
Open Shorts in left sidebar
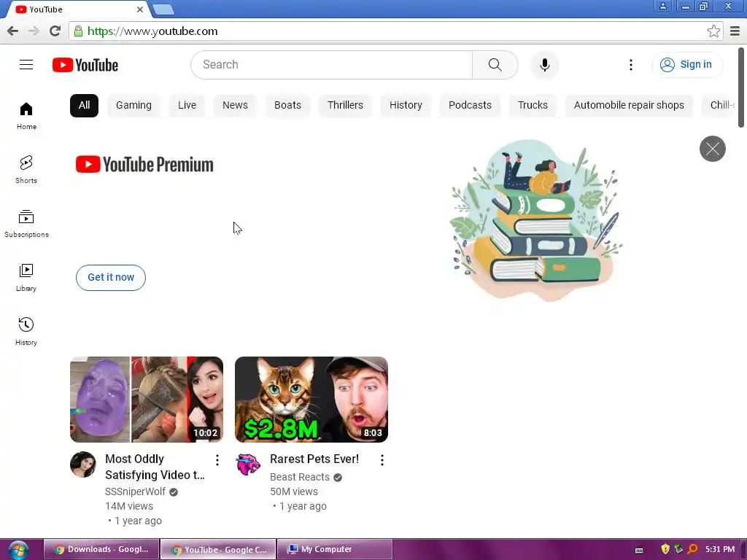(x=26, y=169)
